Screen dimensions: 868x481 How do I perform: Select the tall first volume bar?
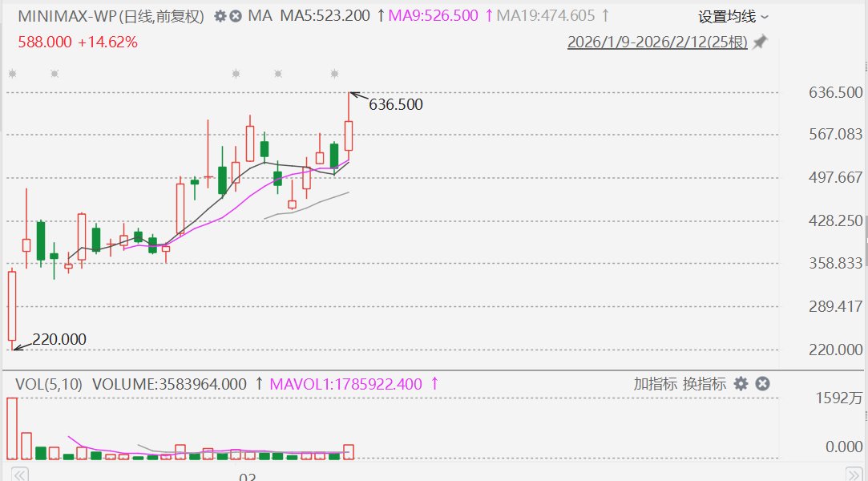[x=12, y=429]
